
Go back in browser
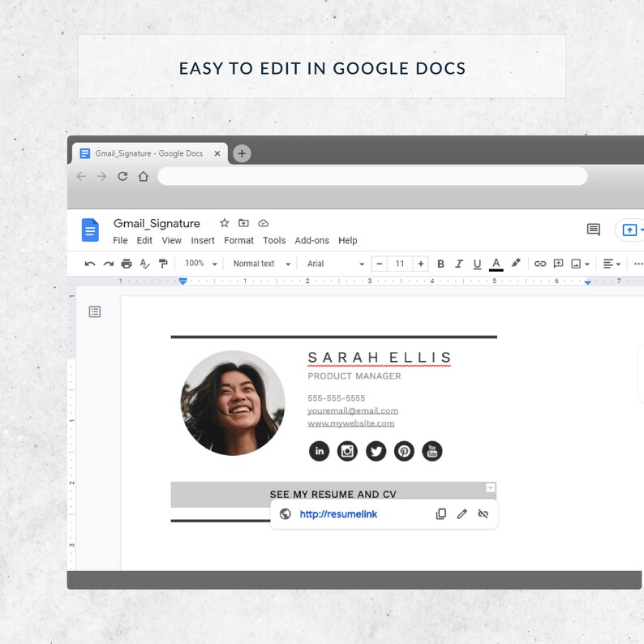[81, 177]
